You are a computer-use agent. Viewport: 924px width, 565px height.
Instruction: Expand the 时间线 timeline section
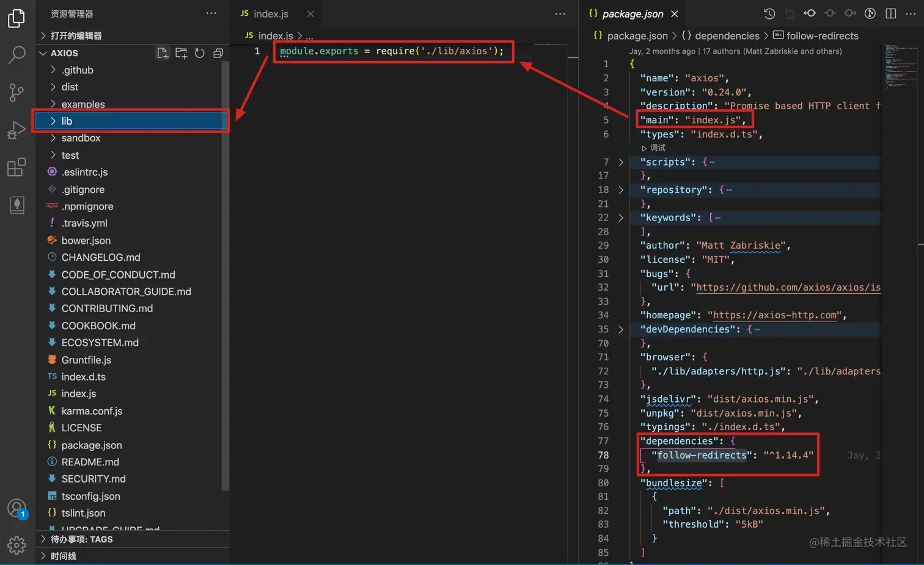43,556
